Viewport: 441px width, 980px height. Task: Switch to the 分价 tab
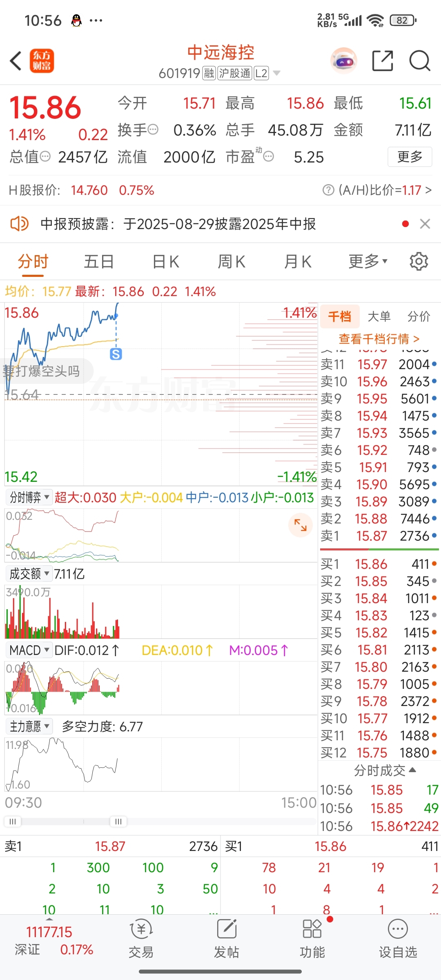click(x=419, y=316)
